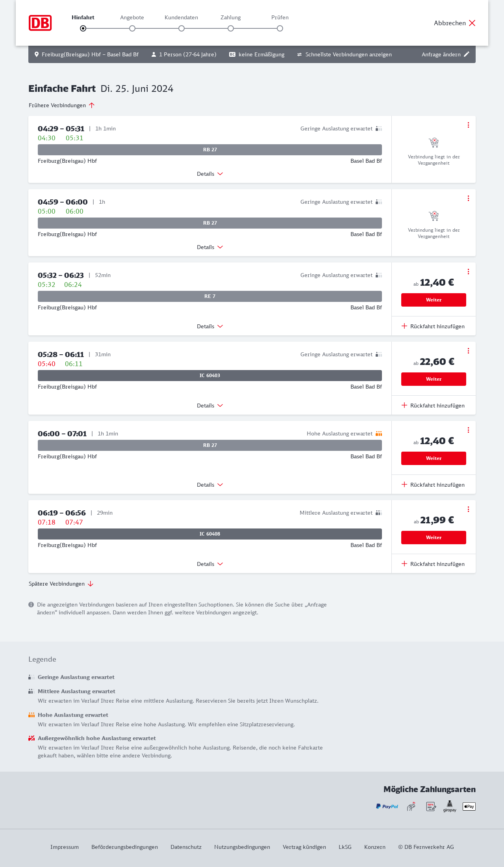The image size is (504, 867).
Task: Click the Anfrage ändern pencil icon
Action: (467, 54)
